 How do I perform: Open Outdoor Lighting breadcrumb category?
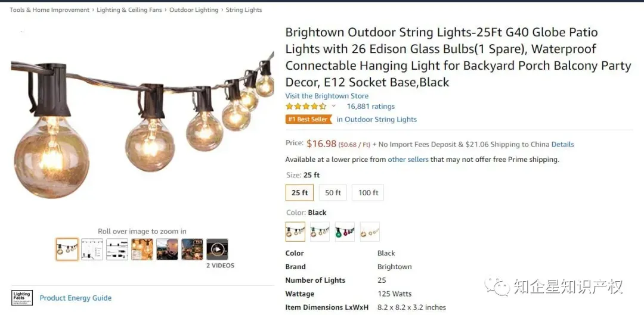coord(194,10)
